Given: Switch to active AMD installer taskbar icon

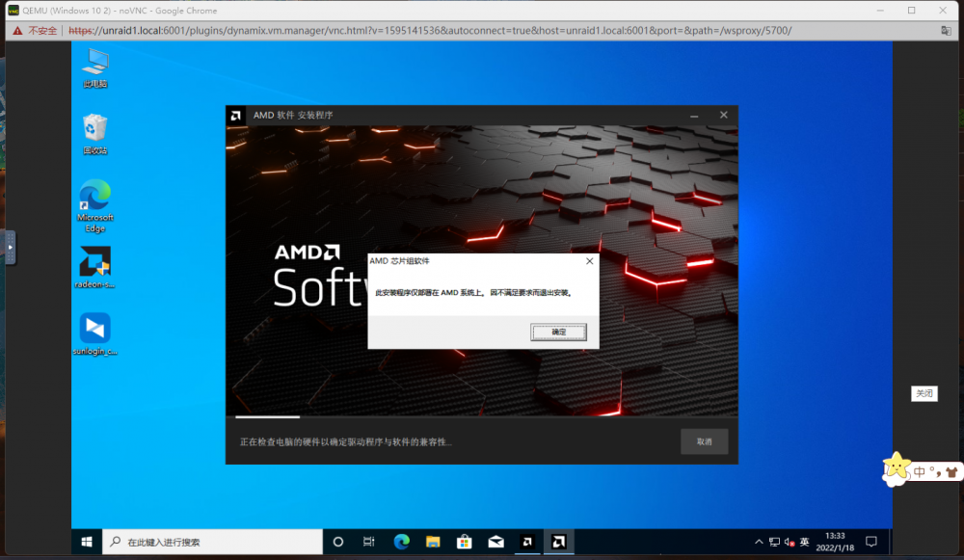Looking at the screenshot, I should [x=558, y=542].
